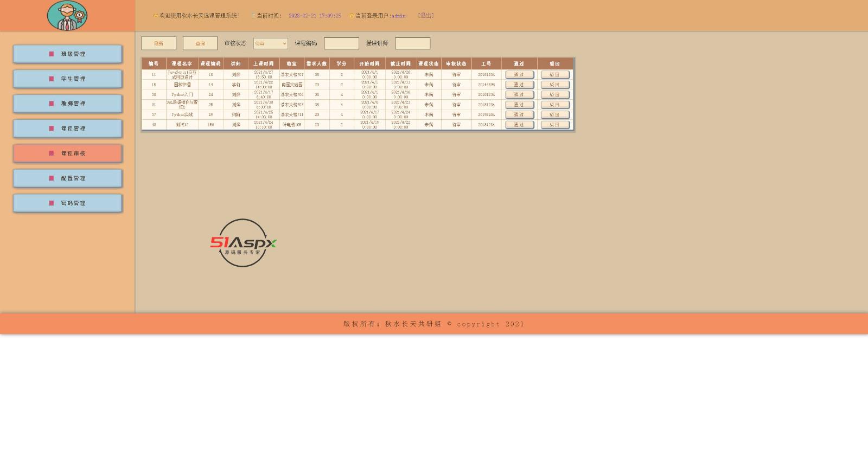Click 通过 for course number 11
The height and width of the screenshot is (456, 868).
(519, 75)
